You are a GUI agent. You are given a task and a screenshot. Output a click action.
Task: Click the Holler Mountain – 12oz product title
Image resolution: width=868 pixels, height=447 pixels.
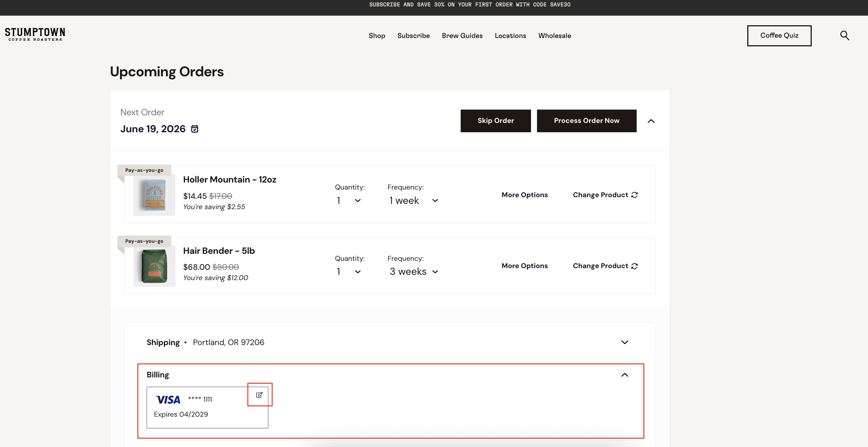[229, 180]
